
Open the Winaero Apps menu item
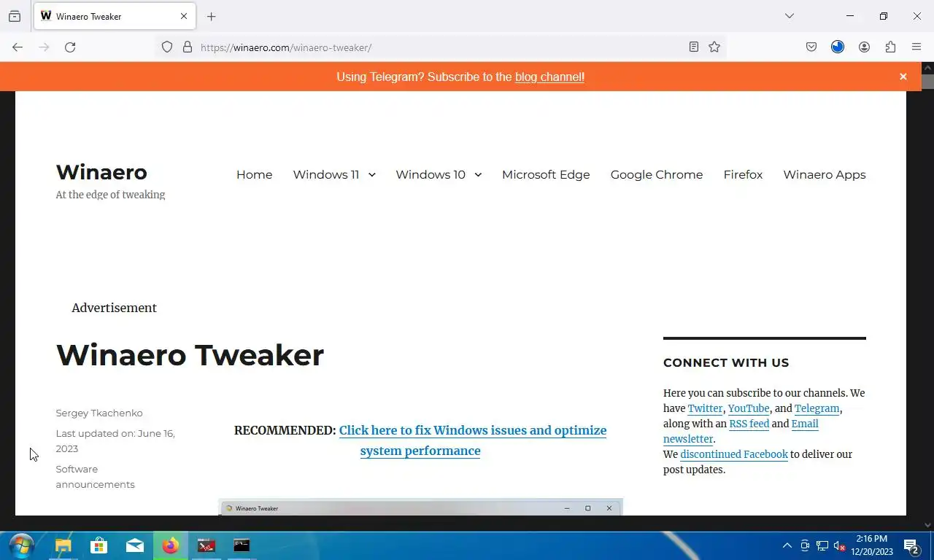point(825,174)
